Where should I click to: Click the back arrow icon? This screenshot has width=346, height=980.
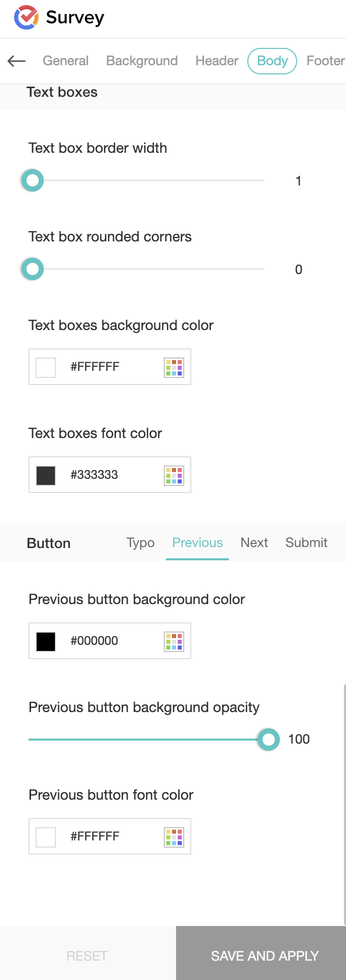[x=17, y=61]
